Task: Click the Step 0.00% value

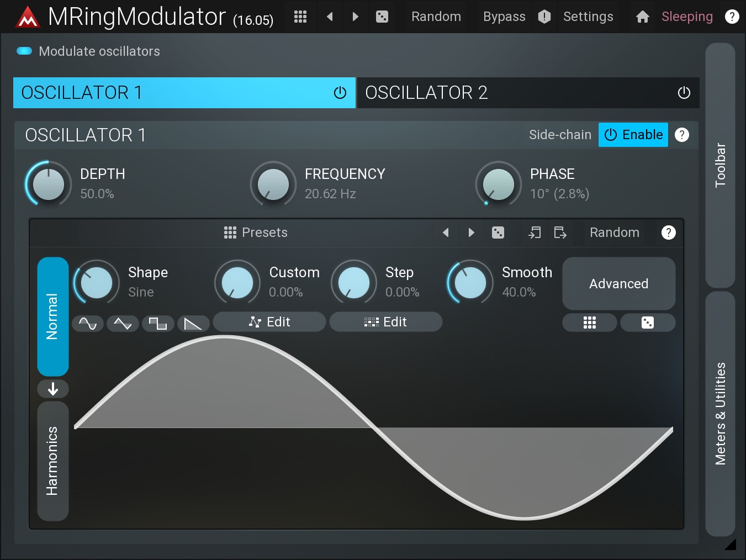Action: tap(403, 292)
